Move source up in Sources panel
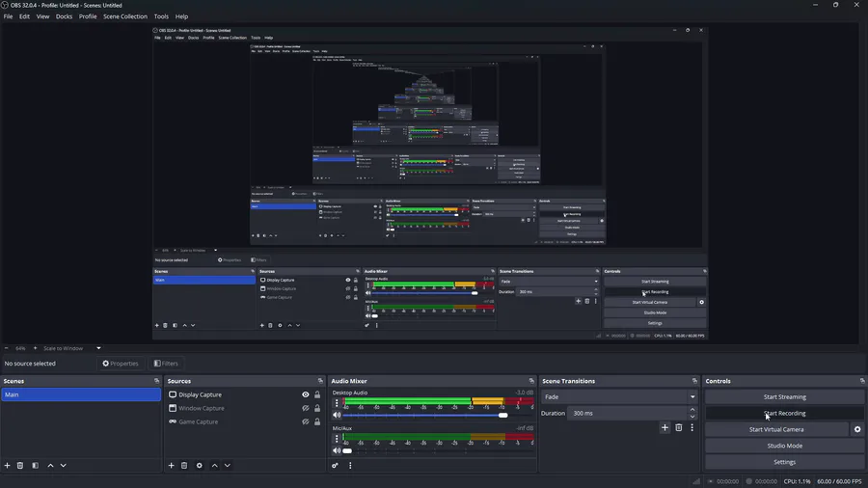868x488 pixels. click(215, 465)
